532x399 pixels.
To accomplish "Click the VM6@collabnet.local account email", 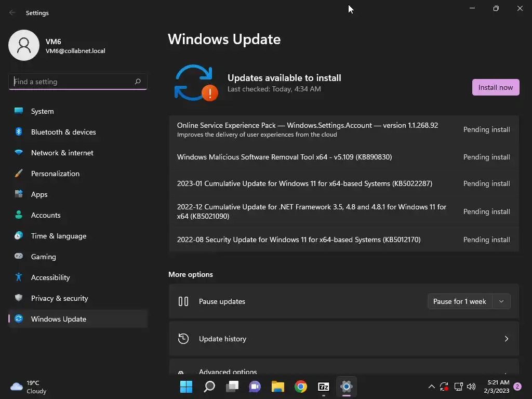I will 75,51.
